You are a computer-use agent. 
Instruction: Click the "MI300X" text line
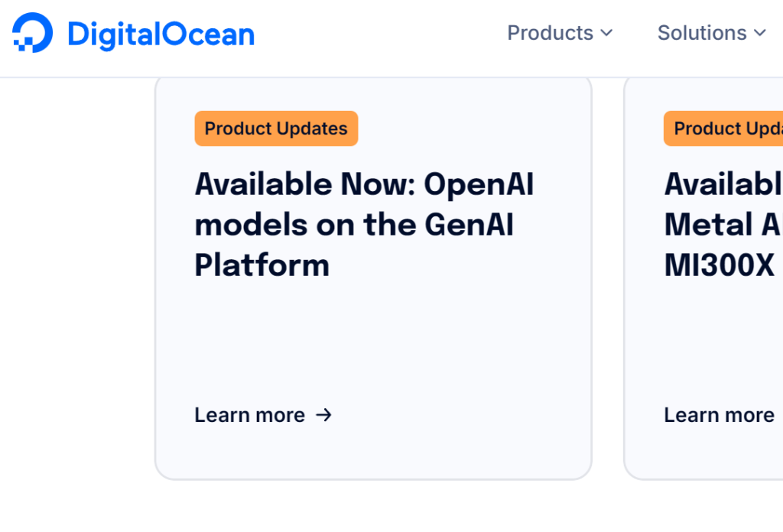tap(708, 265)
